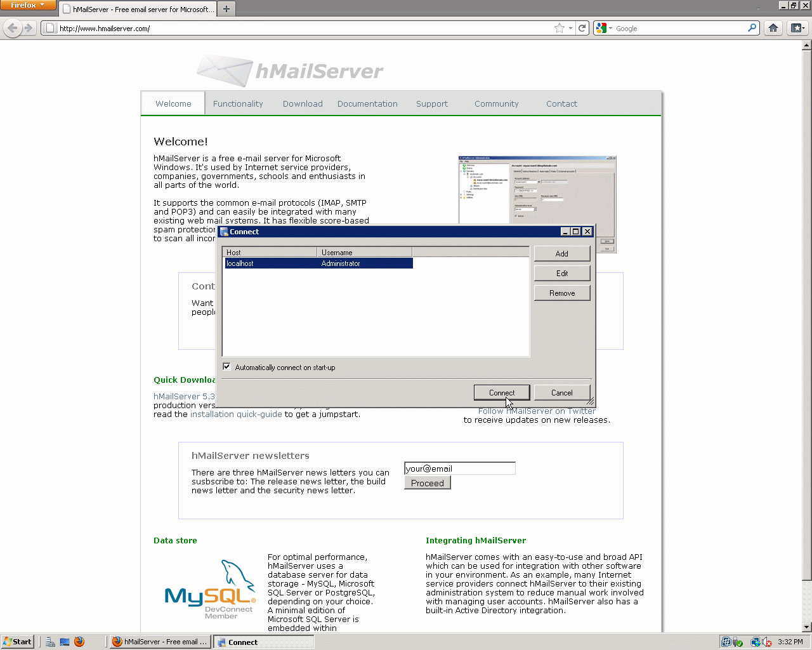Sort by the Host column header
The image size is (812, 650).
coord(270,252)
